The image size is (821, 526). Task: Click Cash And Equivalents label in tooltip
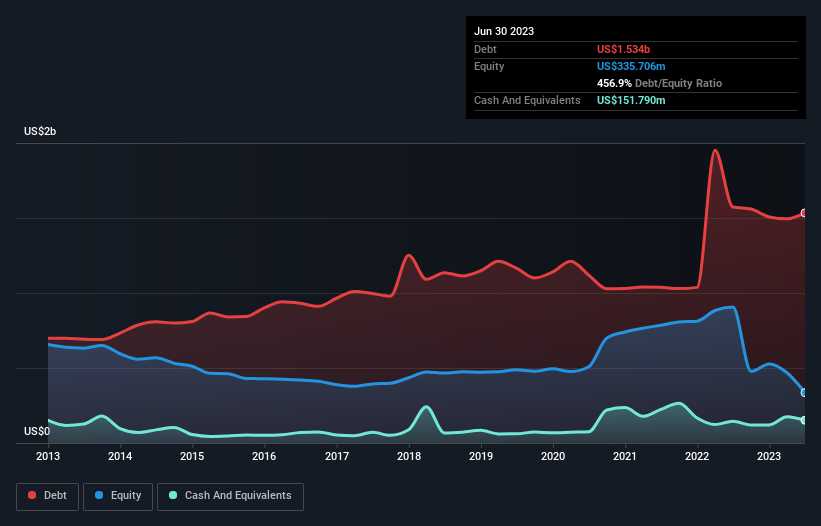pos(527,100)
